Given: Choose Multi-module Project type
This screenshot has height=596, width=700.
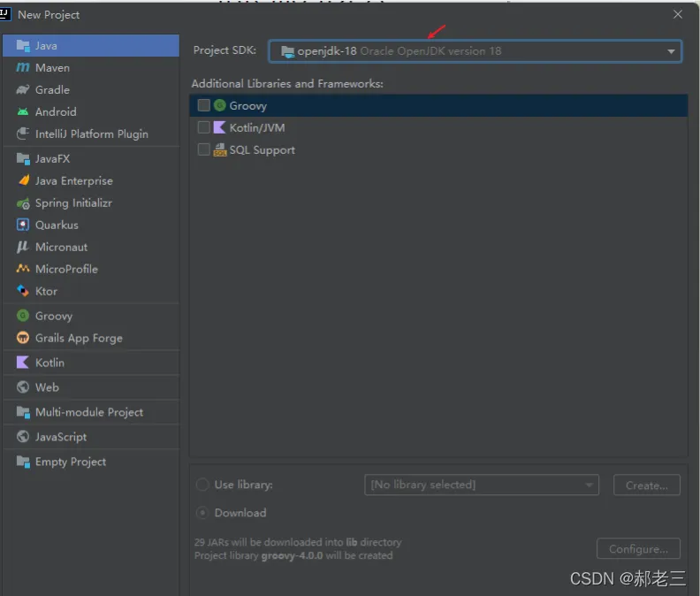Looking at the screenshot, I should tap(91, 412).
